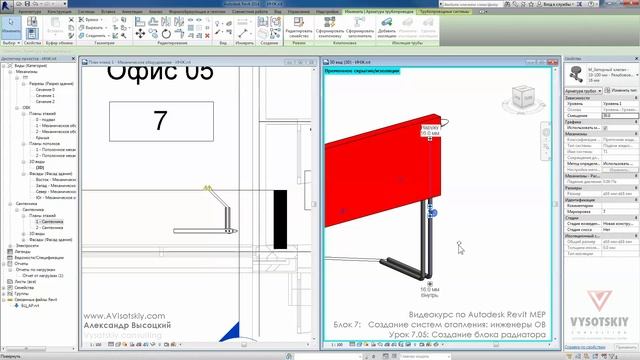Click the Join geometry icon
640x360 pixels.
point(81,36)
